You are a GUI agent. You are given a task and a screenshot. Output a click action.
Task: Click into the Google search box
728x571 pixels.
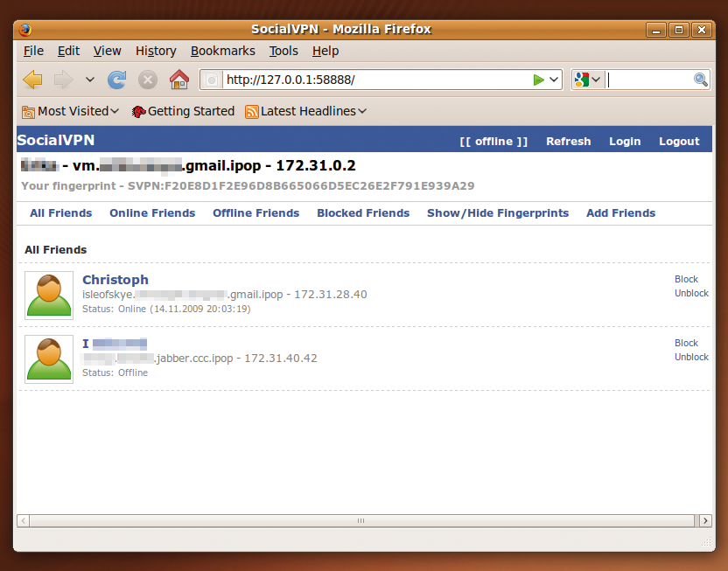[648, 80]
